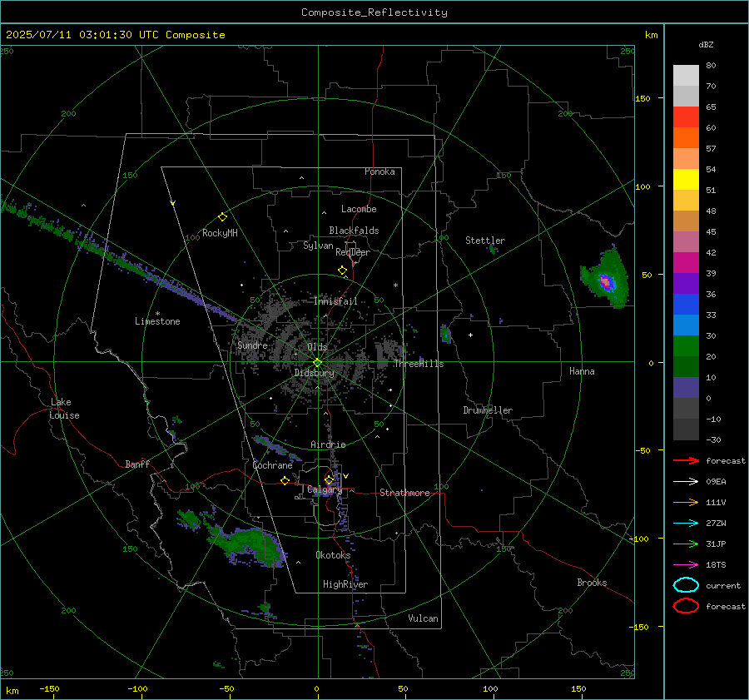Click the Sylvan label
The width and height of the screenshot is (749, 700).
(318, 246)
